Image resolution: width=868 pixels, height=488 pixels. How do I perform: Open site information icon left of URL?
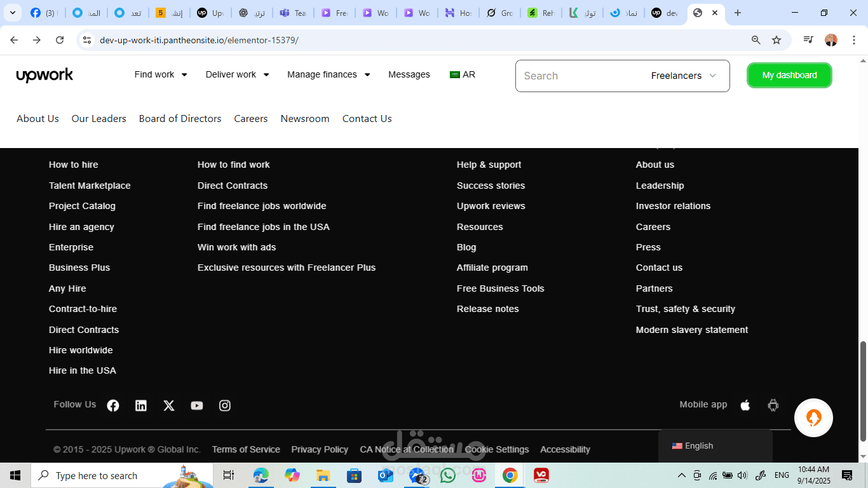click(x=88, y=40)
